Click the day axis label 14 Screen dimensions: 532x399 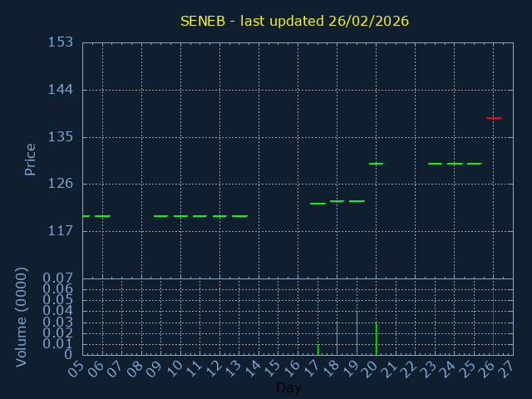[252, 368]
